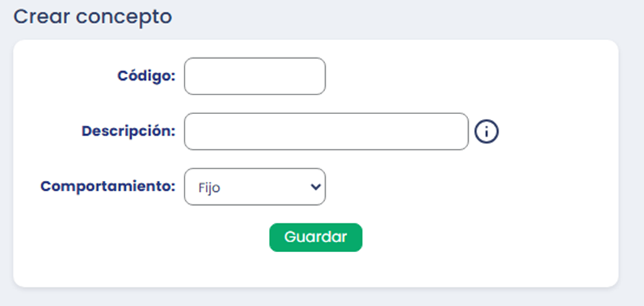Click the Crear concepto heading
The image size is (644, 306).
coord(92,17)
